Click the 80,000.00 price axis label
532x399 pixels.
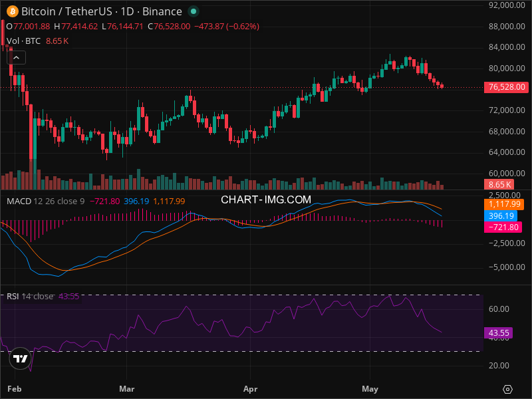click(x=507, y=68)
